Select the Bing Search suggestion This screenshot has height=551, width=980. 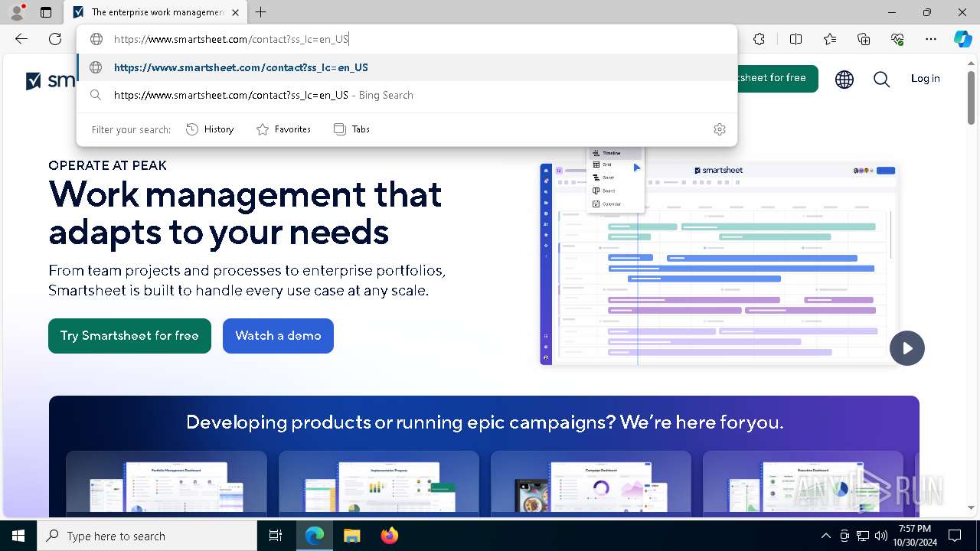[407, 95]
